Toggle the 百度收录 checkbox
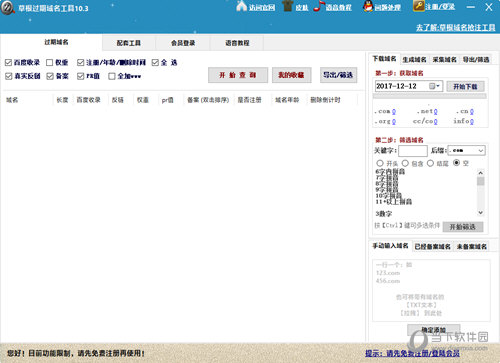Image resolution: width=500 pixels, height=363 pixels. tap(8, 62)
